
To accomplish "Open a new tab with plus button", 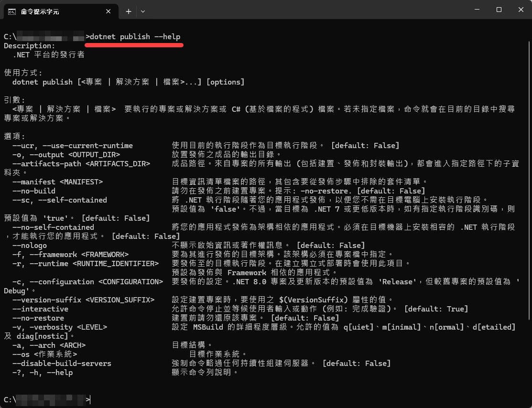I will [129, 11].
